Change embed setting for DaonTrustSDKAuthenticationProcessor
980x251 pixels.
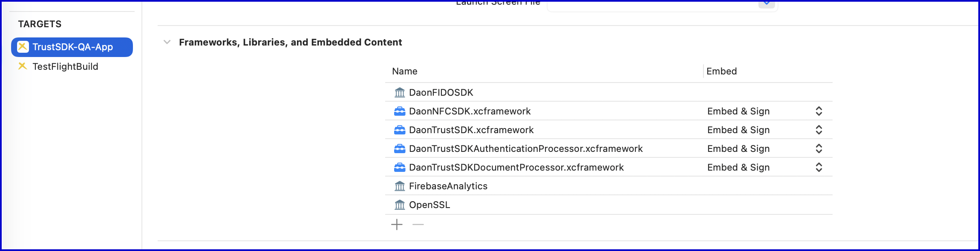pos(819,148)
